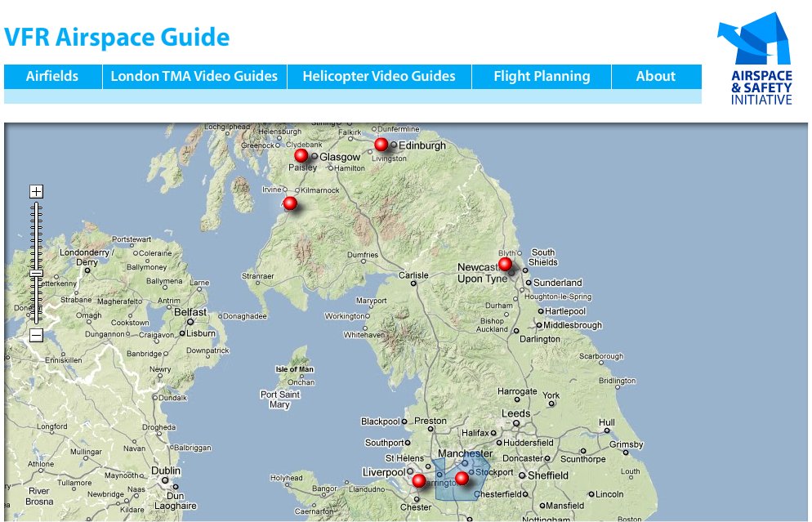812x522 pixels.
Task: Open the Newcastle upon Tyne airfield marker
Action: pos(505,264)
